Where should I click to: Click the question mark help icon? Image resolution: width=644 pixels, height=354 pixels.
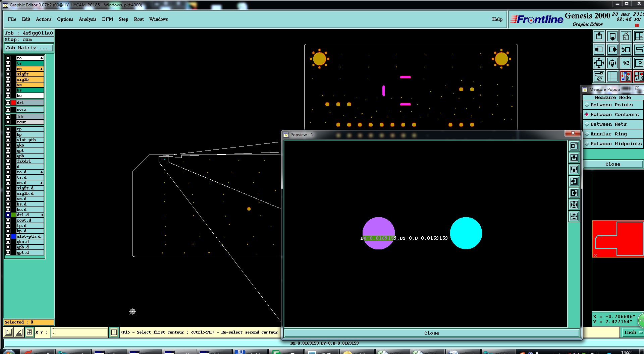639,63
